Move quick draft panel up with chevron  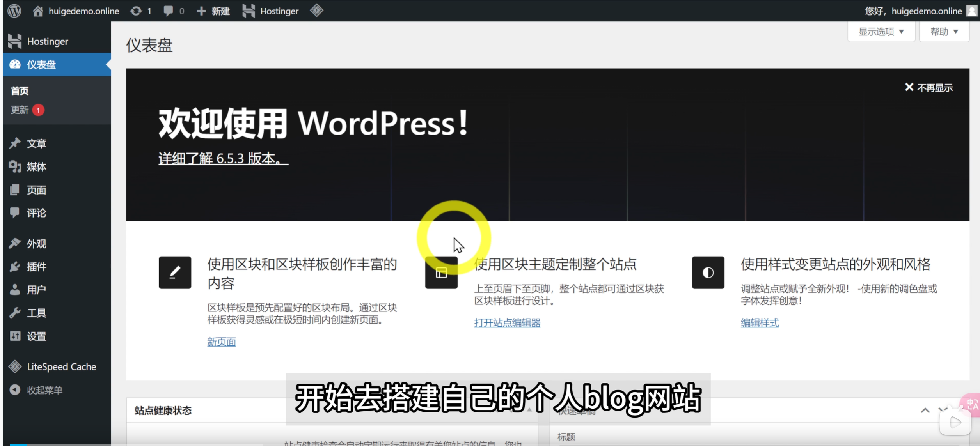pos(925,410)
